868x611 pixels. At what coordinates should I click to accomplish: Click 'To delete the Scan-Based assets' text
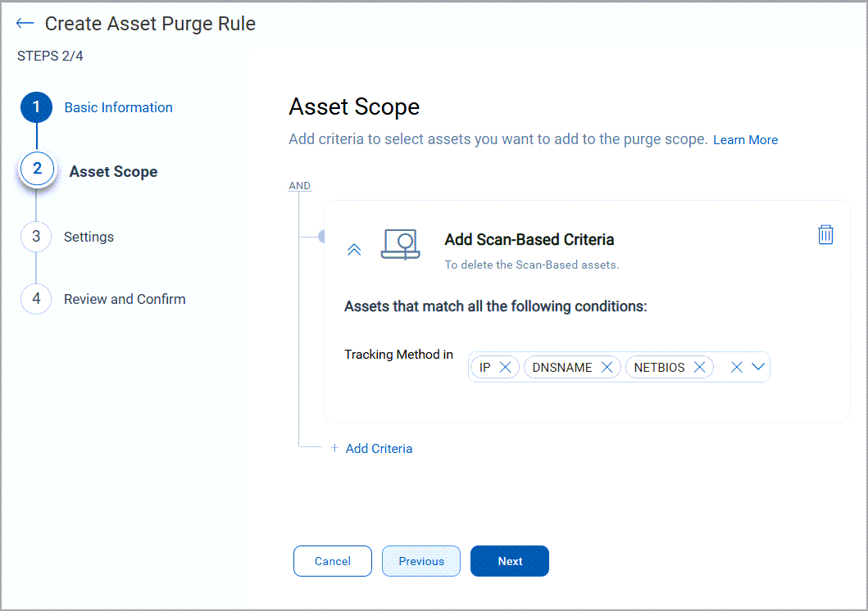point(531,265)
